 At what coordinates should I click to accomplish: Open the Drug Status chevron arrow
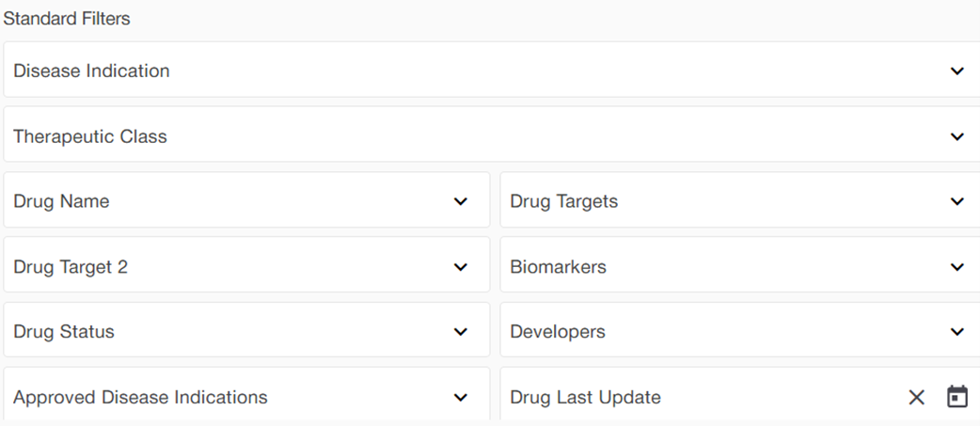[460, 332]
